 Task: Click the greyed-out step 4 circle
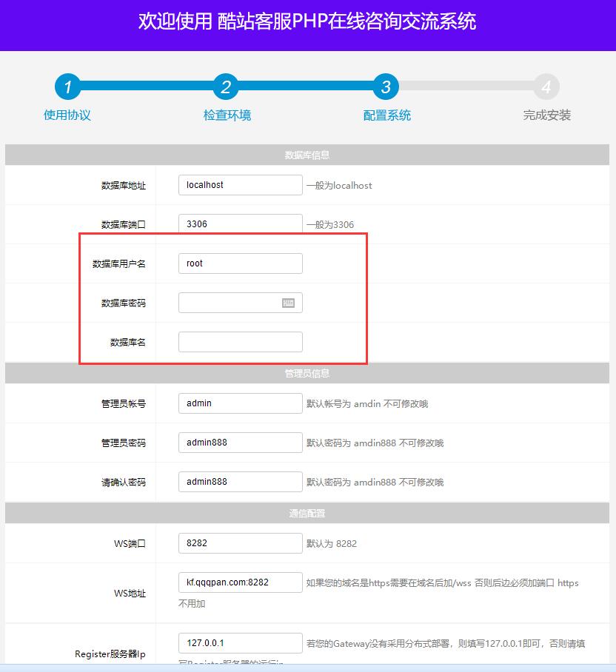(x=546, y=87)
